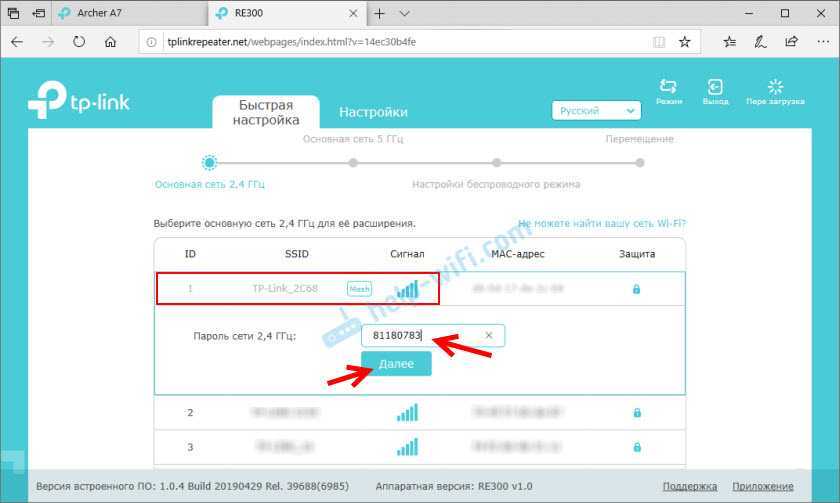Open the Русский language dropdown
The height and width of the screenshot is (503, 840).
[596, 111]
